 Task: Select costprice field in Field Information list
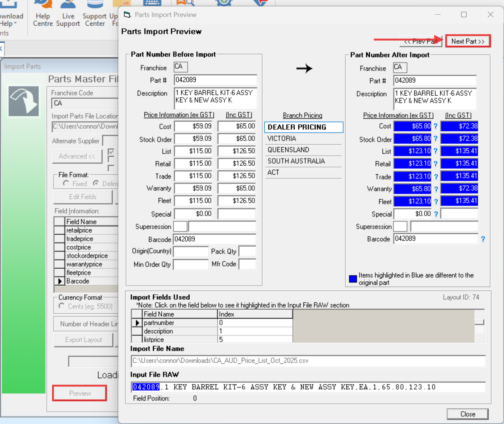tap(86, 247)
